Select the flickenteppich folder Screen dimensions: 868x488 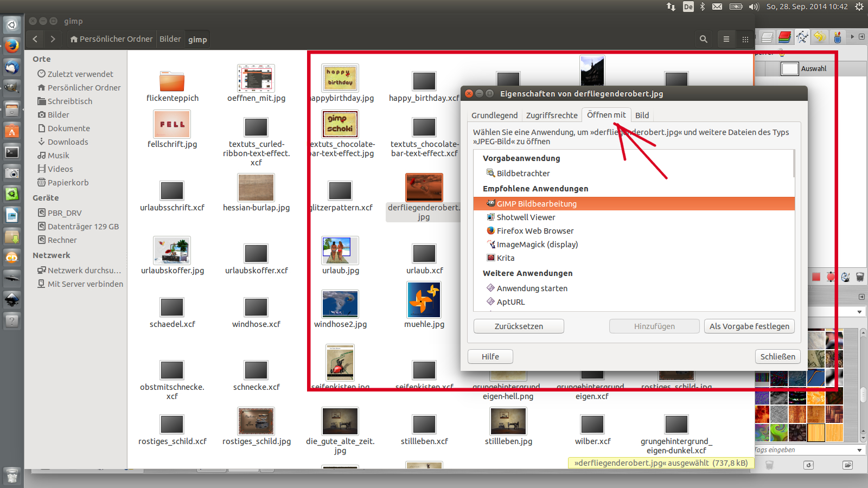(x=172, y=81)
